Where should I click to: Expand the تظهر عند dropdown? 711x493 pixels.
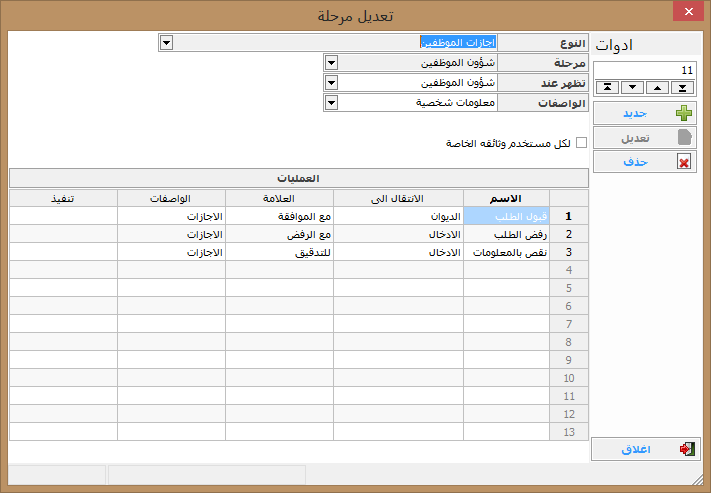pos(332,82)
